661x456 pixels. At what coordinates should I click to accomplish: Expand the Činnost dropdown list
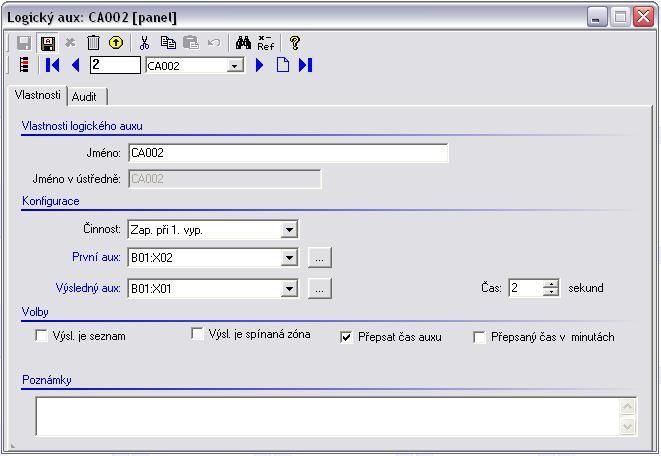click(x=289, y=230)
